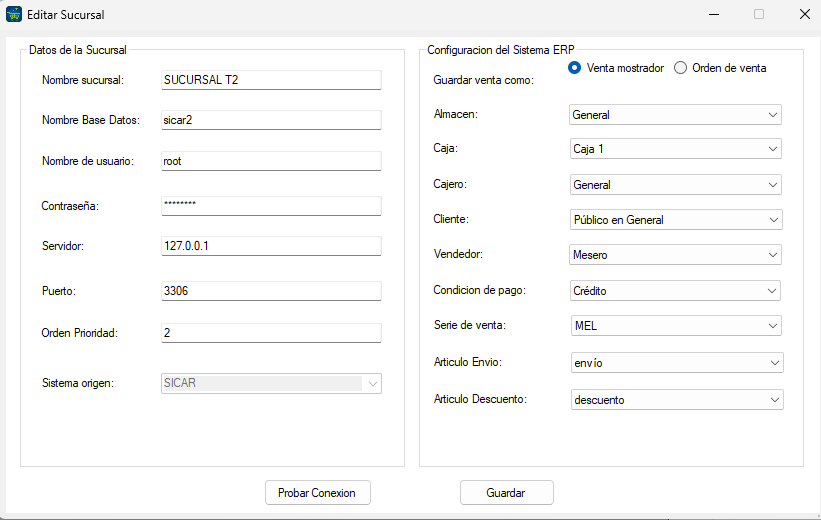The height and width of the screenshot is (520, 821).
Task: Open the Articulo Envio dropdown
Action: click(677, 362)
